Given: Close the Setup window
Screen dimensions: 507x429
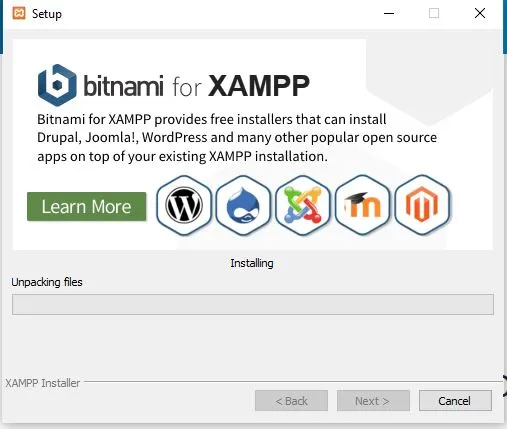Looking at the screenshot, I should pyautogui.click(x=480, y=13).
